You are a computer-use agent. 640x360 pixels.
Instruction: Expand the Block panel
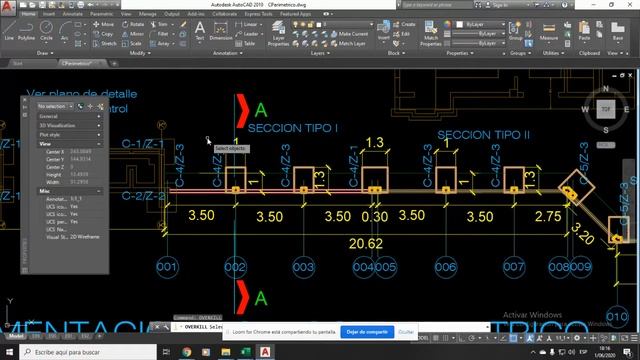[x=396, y=53]
